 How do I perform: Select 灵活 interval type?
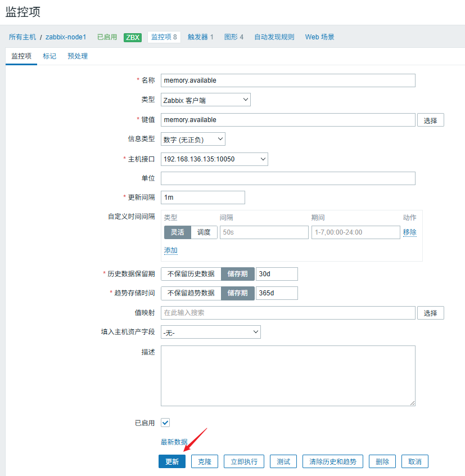coord(178,232)
